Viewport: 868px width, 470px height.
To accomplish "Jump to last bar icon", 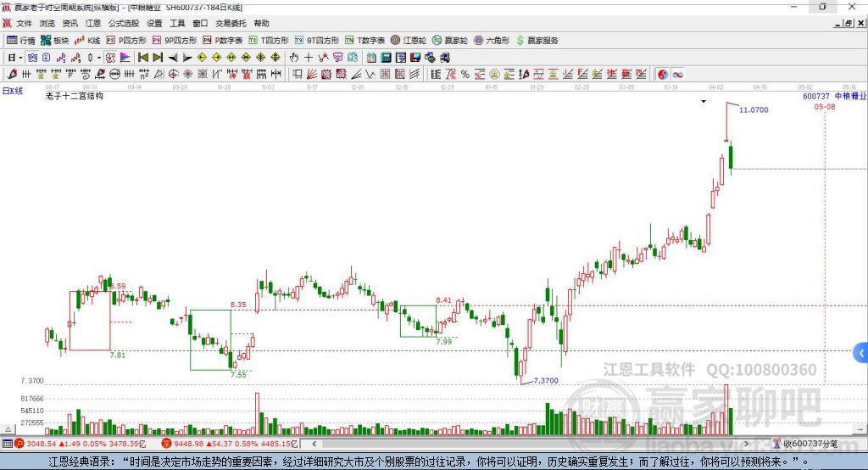I will pos(158,58).
